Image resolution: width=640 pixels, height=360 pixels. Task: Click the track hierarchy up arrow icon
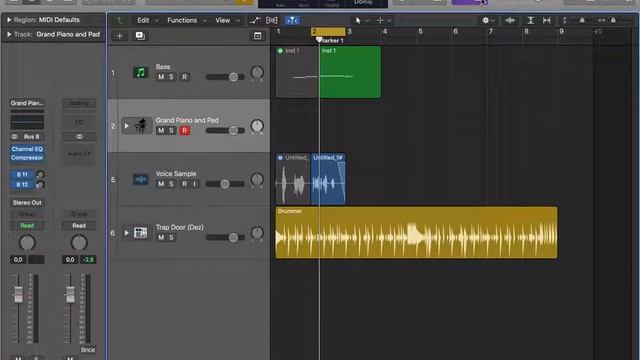click(x=119, y=20)
